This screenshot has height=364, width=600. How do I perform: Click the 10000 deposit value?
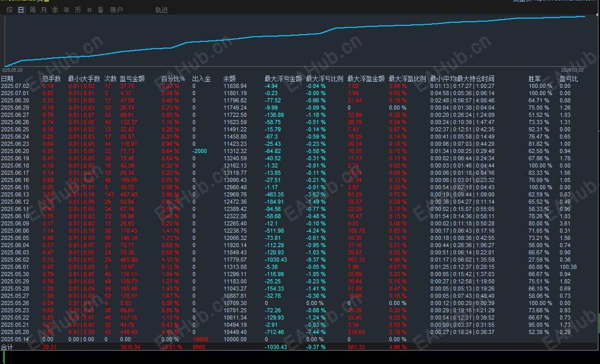pos(200,340)
